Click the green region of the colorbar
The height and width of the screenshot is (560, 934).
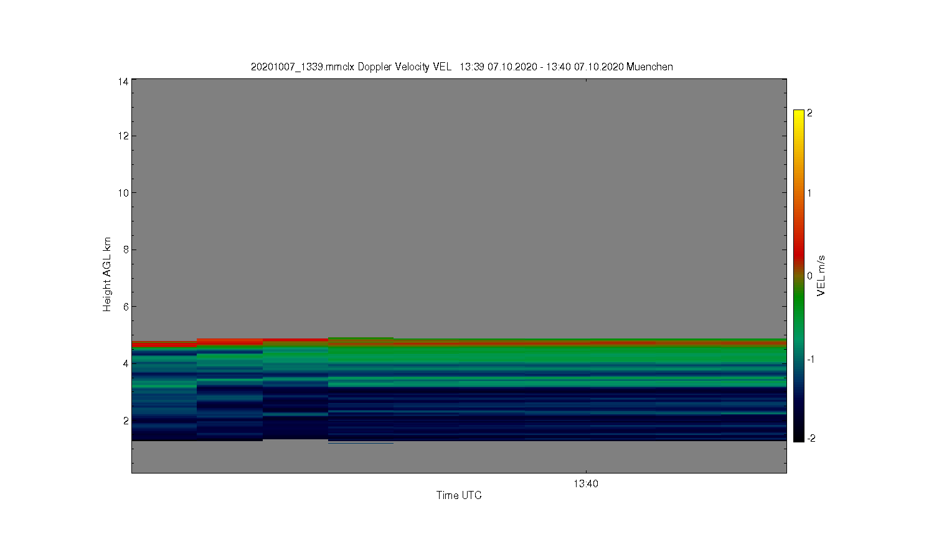pos(799,305)
